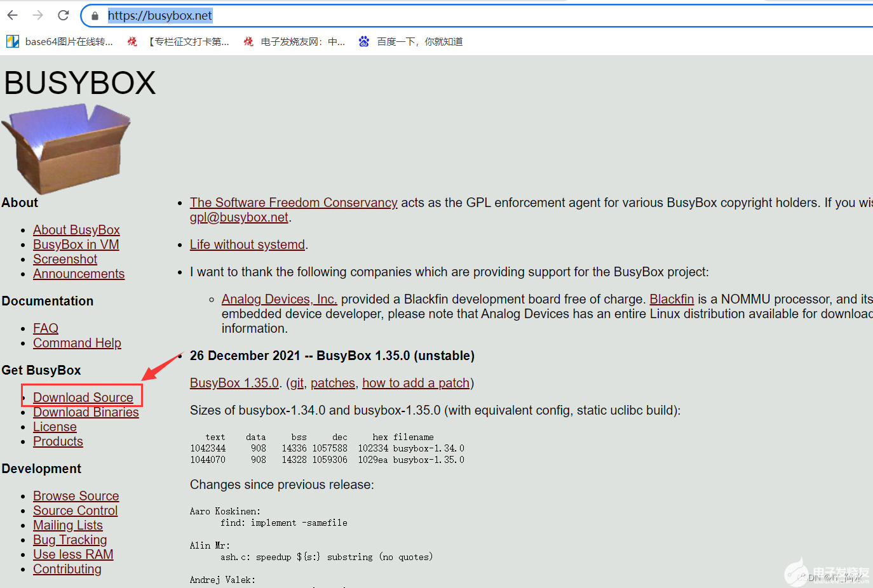Reload the busybox.net page
Screen dimensions: 873x588
[64, 15]
